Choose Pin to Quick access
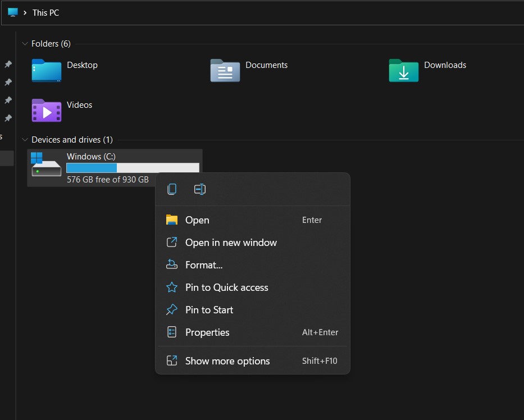 [x=226, y=287]
